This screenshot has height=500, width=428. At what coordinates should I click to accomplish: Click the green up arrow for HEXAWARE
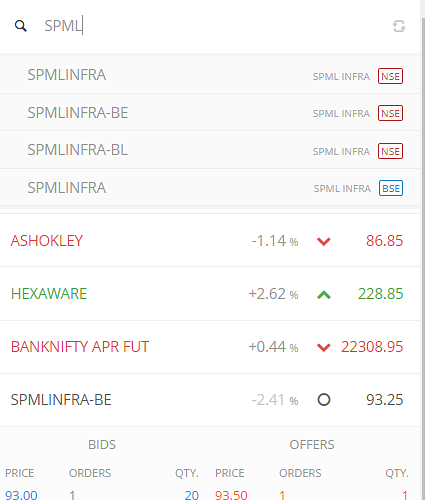324,295
